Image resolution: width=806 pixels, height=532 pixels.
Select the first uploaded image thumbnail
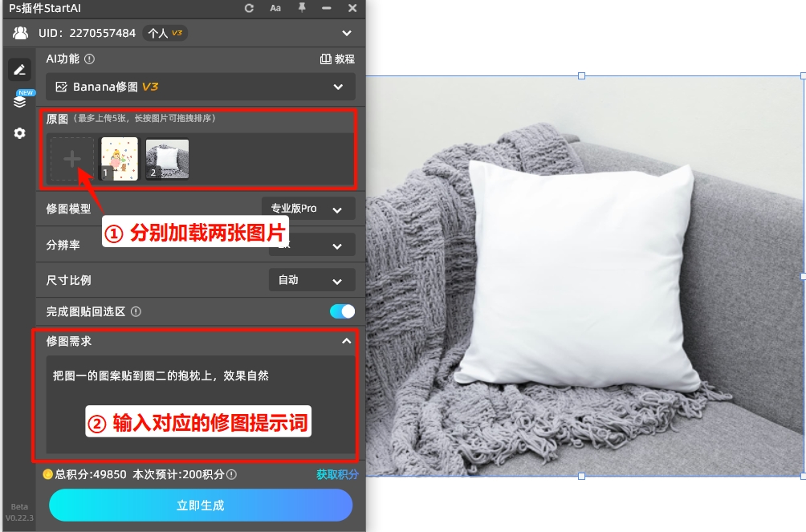click(x=119, y=158)
